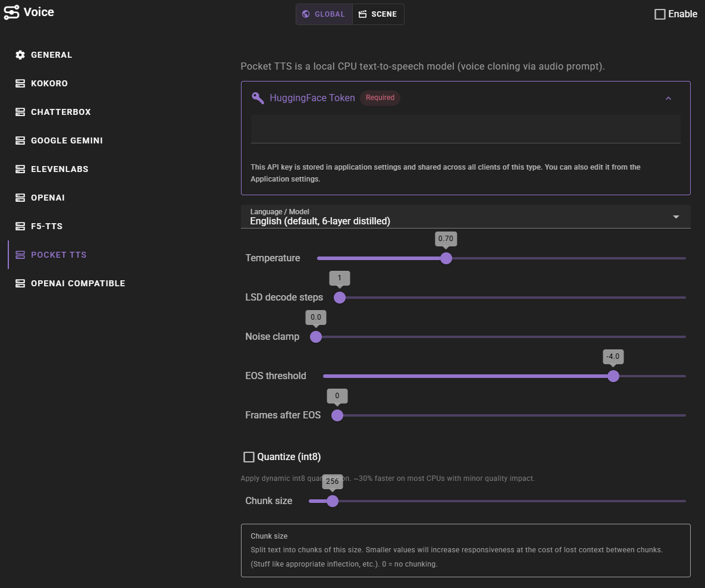Viewport: 705px width, 588px height.
Task: Enable the Voice agent checkbox
Action: (660, 14)
